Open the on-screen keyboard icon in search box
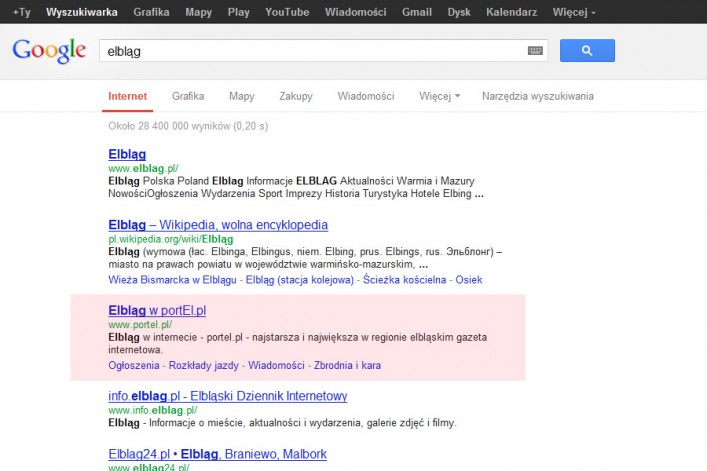Image resolution: width=707 pixels, height=471 pixels. pos(535,50)
